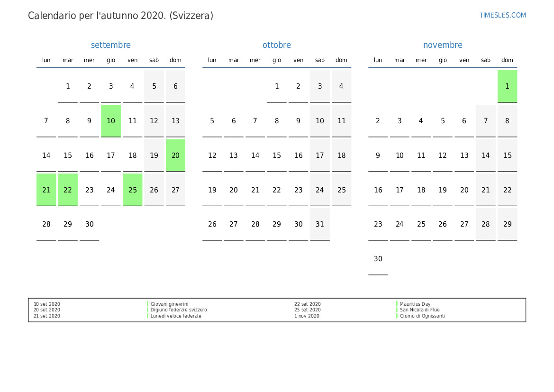
Task: Select highlighted 10 September holiday cell
Action: (111, 121)
